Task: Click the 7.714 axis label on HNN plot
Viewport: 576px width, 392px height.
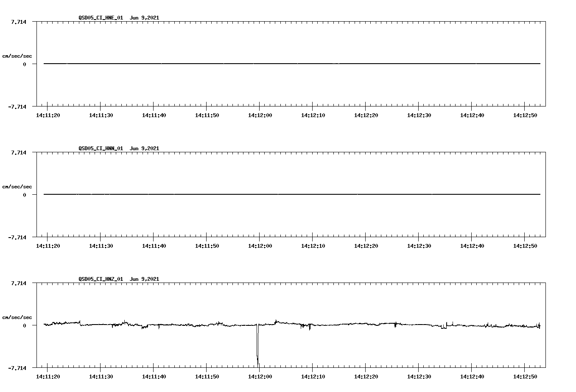Action: (19, 152)
